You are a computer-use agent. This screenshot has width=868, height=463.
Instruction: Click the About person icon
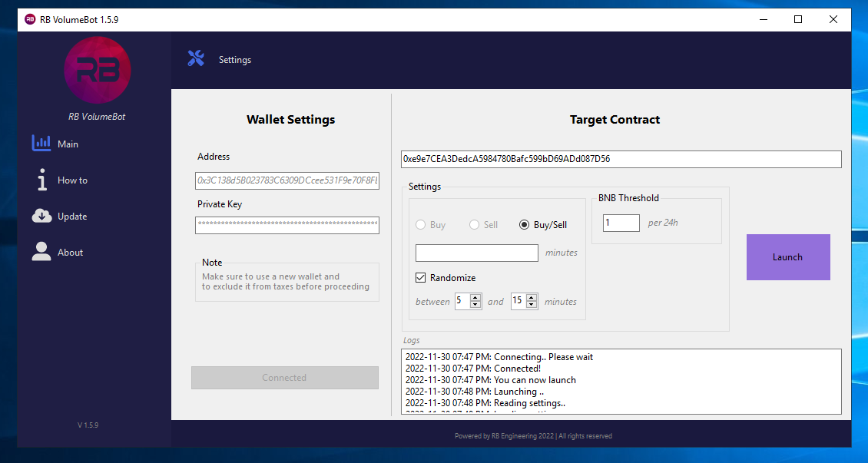click(x=41, y=251)
